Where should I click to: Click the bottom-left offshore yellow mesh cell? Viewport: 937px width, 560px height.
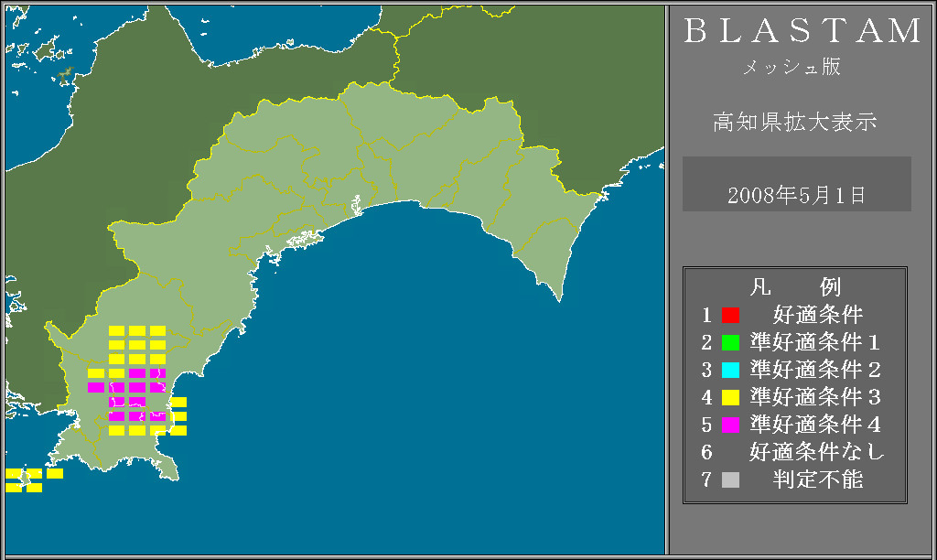point(13,488)
